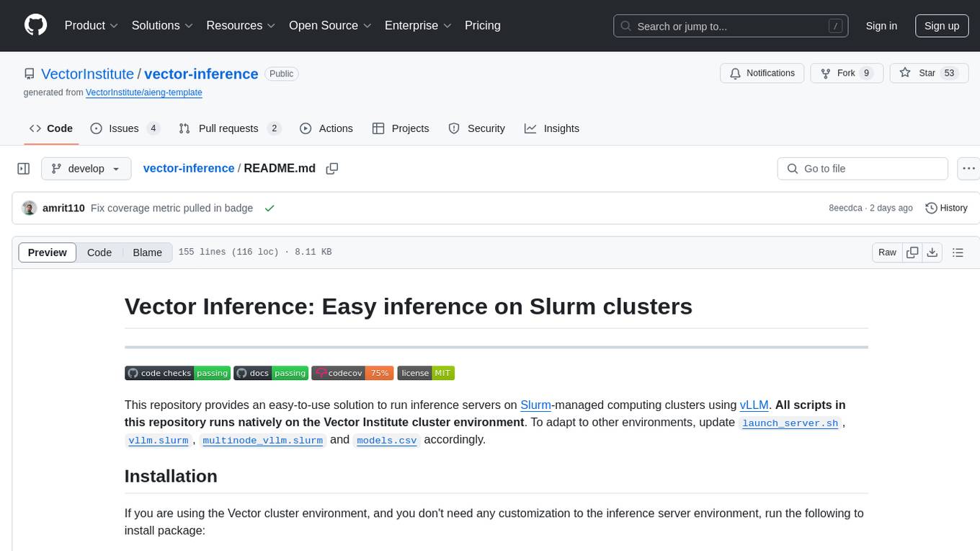Viewport: 980px width, 551px height.
Task: Copy the README.md file path
Action: (332, 169)
